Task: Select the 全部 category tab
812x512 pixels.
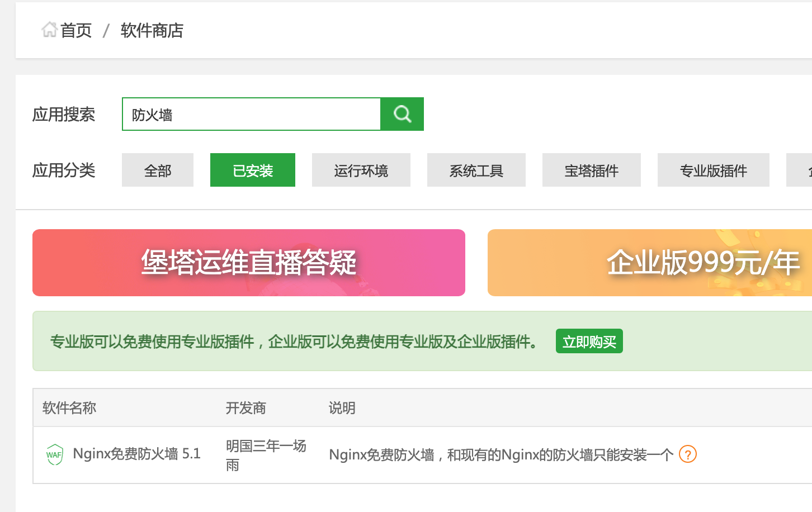Action: click(158, 170)
